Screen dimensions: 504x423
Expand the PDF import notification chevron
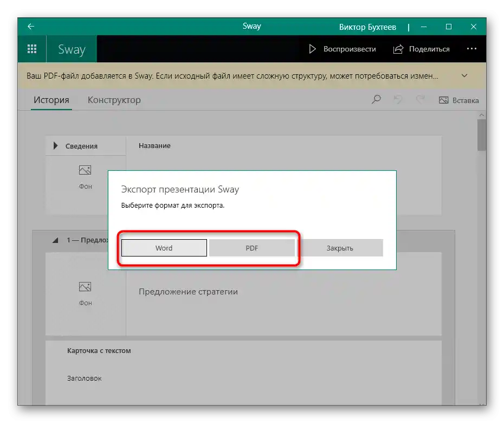464,75
